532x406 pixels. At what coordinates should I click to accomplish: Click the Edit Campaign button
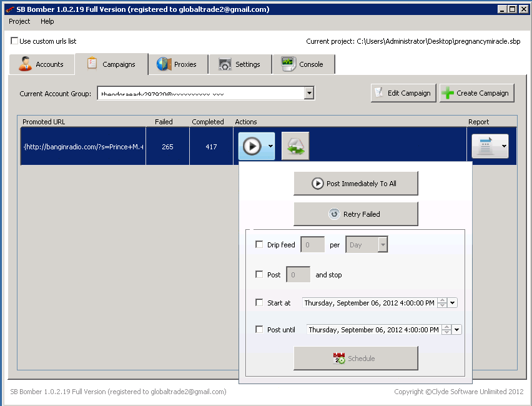pyautogui.click(x=403, y=93)
